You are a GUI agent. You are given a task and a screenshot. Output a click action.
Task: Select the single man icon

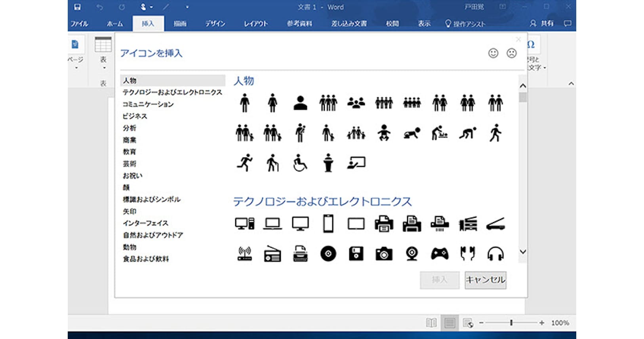coord(245,103)
